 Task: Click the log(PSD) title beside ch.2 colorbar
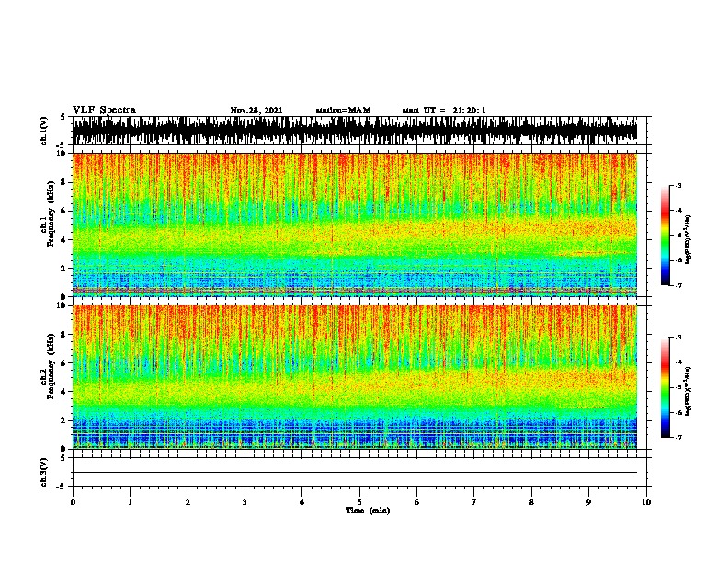click(x=688, y=391)
